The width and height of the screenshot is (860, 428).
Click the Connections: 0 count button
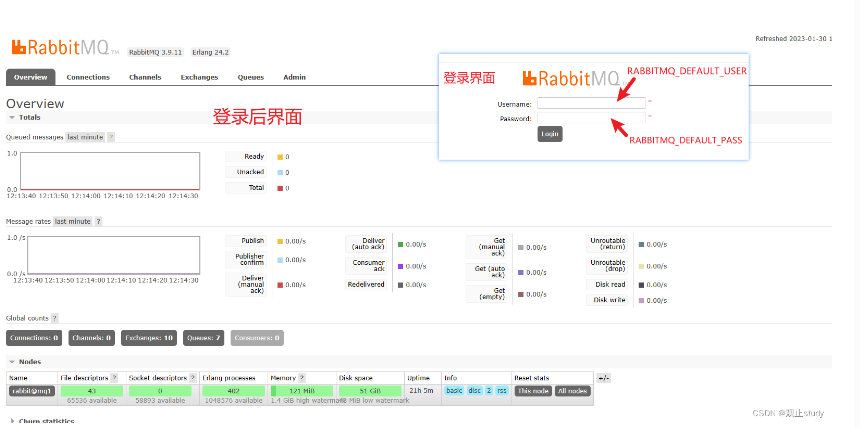point(34,338)
